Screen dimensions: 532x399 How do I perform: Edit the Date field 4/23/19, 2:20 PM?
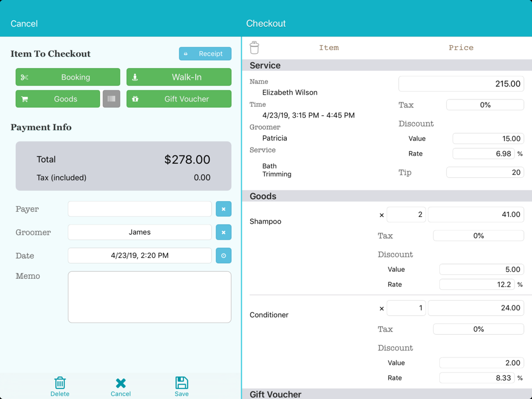(x=140, y=255)
